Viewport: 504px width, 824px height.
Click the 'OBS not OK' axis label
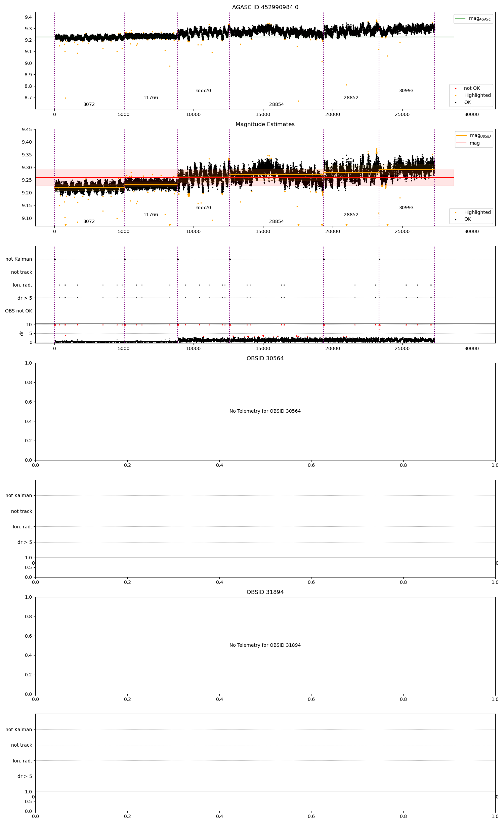(x=18, y=311)
